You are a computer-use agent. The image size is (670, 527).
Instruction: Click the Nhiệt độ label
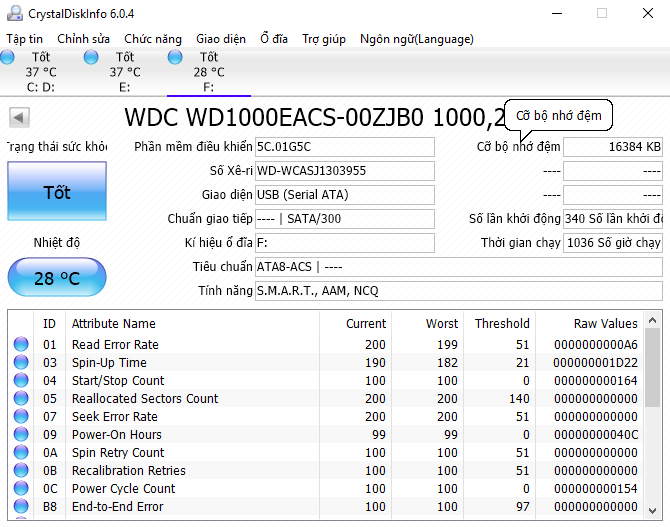pyautogui.click(x=57, y=243)
